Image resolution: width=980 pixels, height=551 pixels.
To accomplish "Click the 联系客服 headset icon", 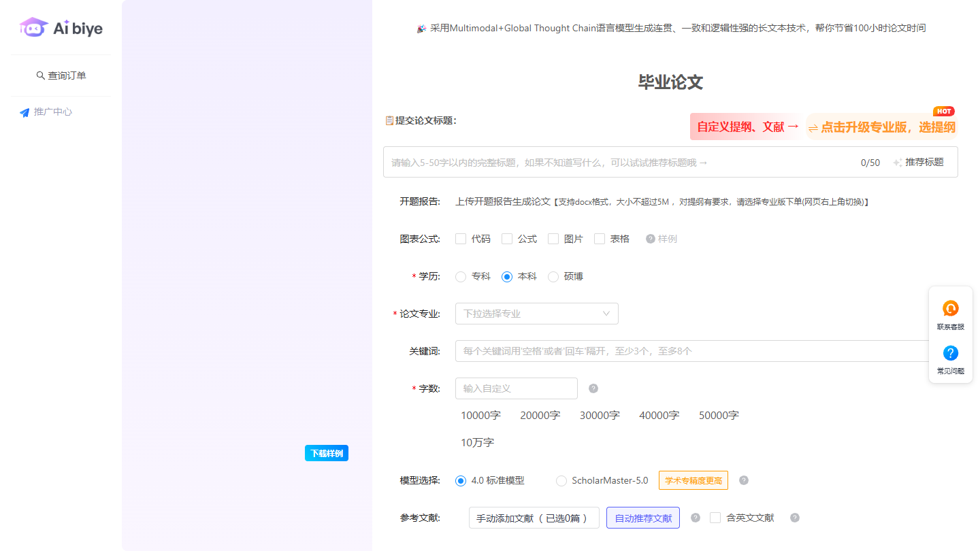I will pos(951,309).
